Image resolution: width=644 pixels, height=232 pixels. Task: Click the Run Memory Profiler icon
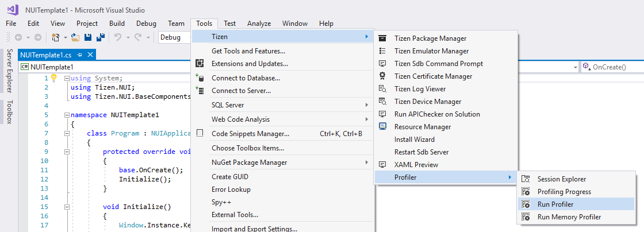pos(525,217)
